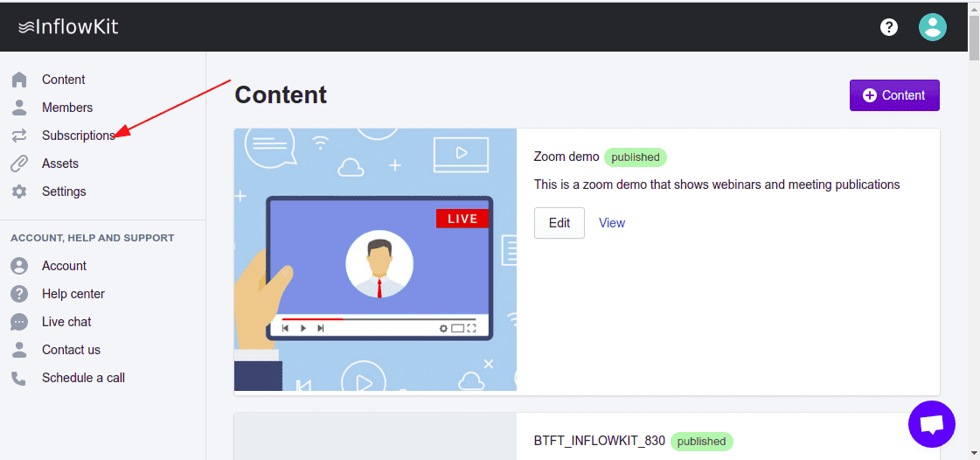Screen dimensions: 980x460
Task: Click the InflowKit logo in header
Action: click(68, 27)
